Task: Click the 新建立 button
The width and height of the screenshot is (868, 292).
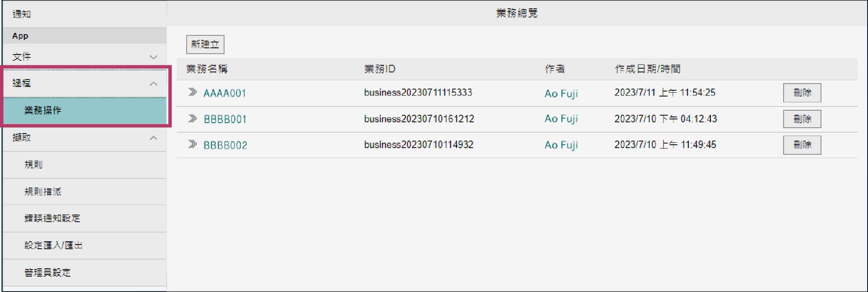Action: [x=205, y=45]
